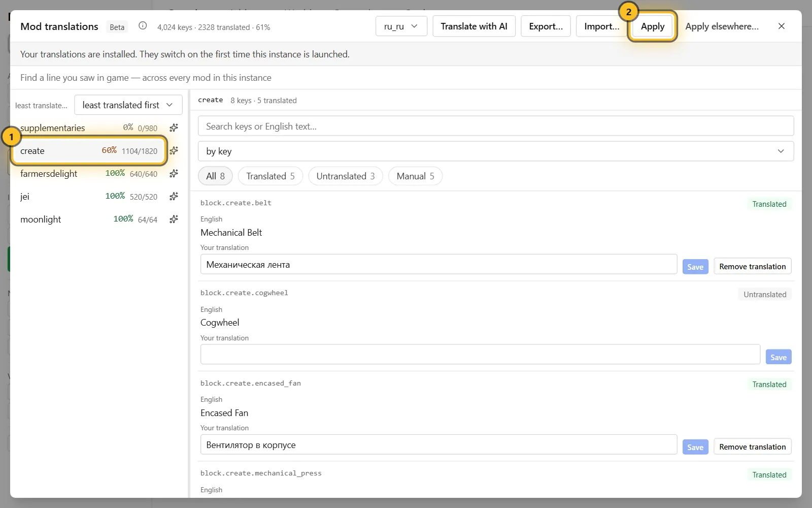This screenshot has width=812, height=508.
Task: Click the Beta badge
Action: pos(117,27)
